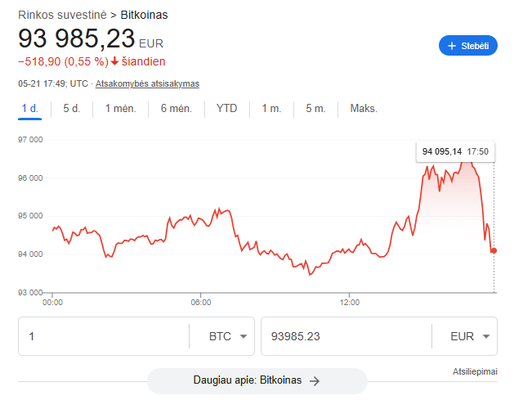This screenshot has width=532, height=400.
Task: Click the 94 095,14 17:50 chart tooltip
Action: [x=455, y=151]
